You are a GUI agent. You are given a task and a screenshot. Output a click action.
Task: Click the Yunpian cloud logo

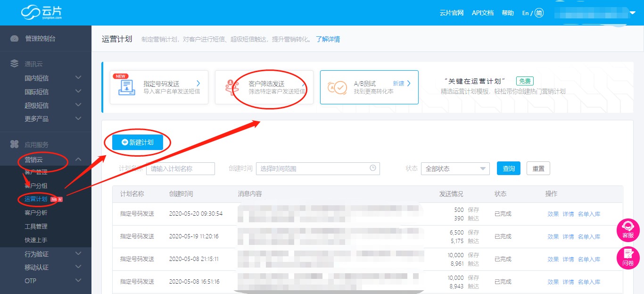41,12
